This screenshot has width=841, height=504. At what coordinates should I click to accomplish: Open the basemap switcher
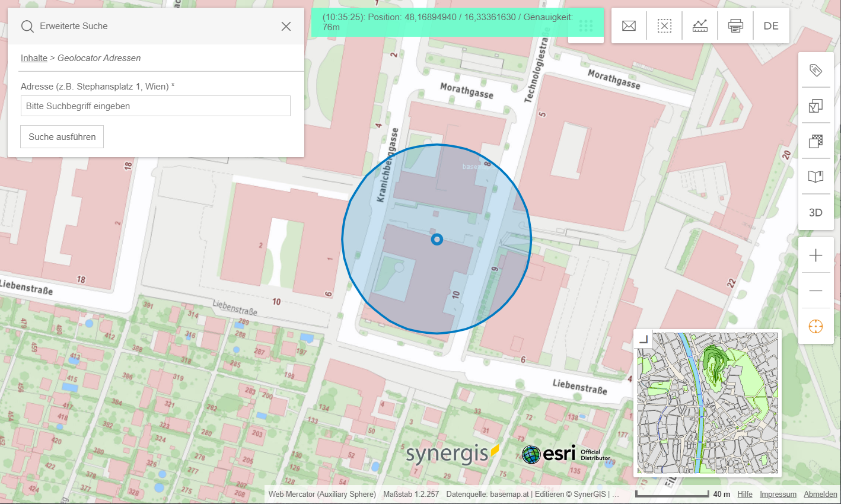[815, 141]
